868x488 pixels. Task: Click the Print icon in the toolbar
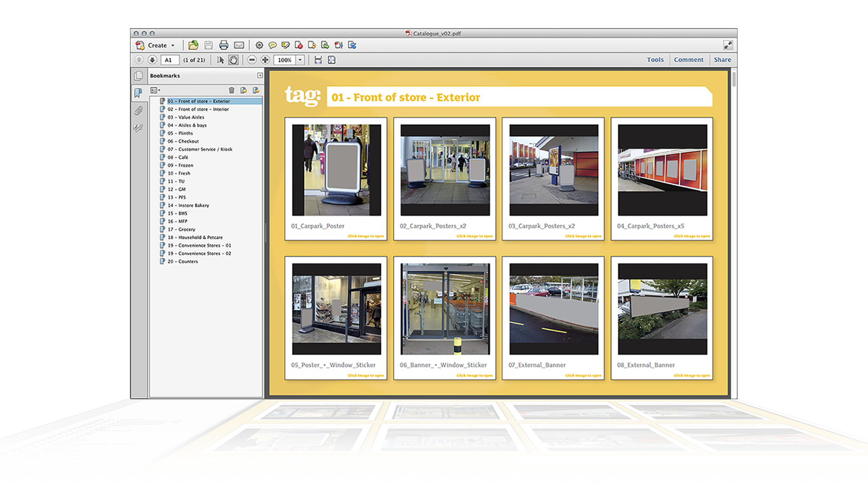[x=223, y=45]
